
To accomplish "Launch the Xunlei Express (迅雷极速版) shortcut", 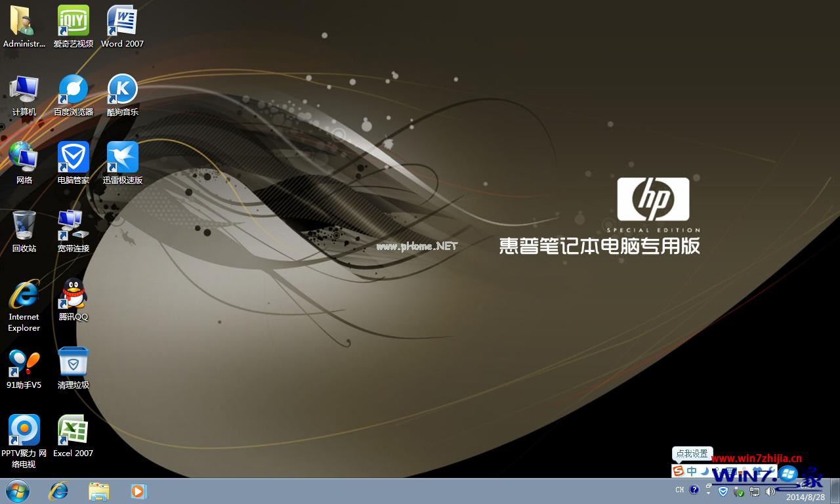I will [123, 163].
